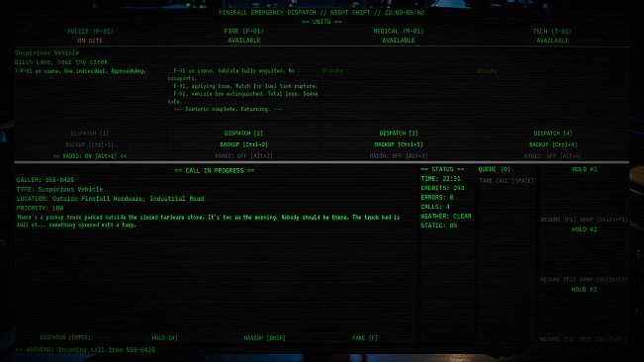Viewport: 644px width, 362px height.
Task: Select the FIRE (F-01) unit header
Action: [x=244, y=32]
